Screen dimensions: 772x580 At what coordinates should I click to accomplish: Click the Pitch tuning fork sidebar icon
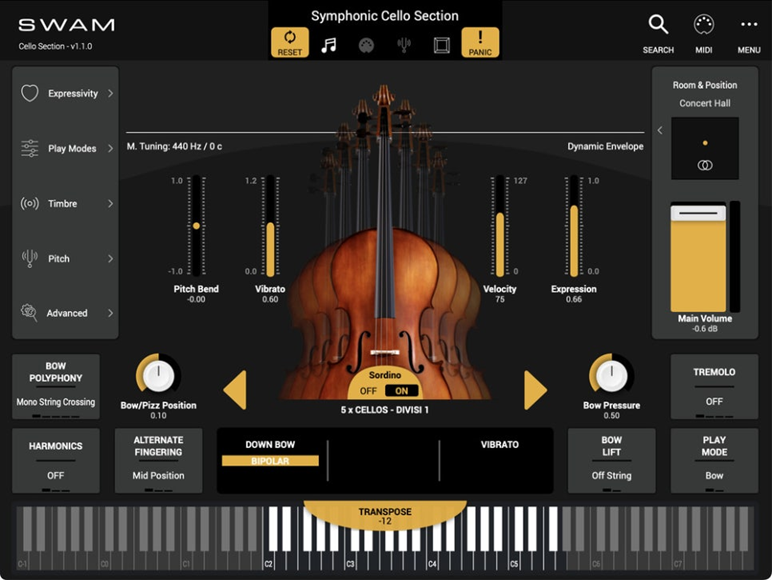pyautogui.click(x=30, y=258)
